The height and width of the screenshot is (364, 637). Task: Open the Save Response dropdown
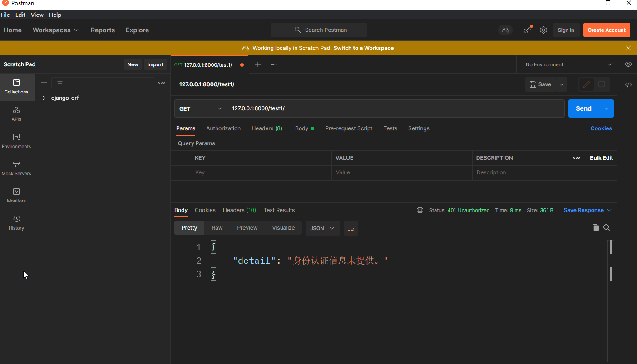(588, 210)
